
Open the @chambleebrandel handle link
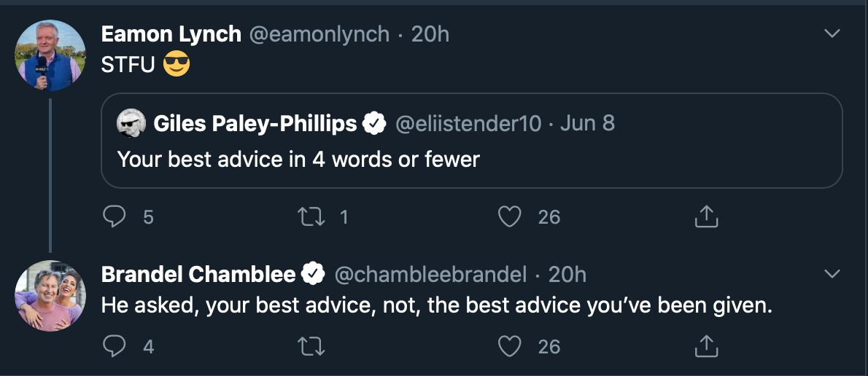coord(430,274)
